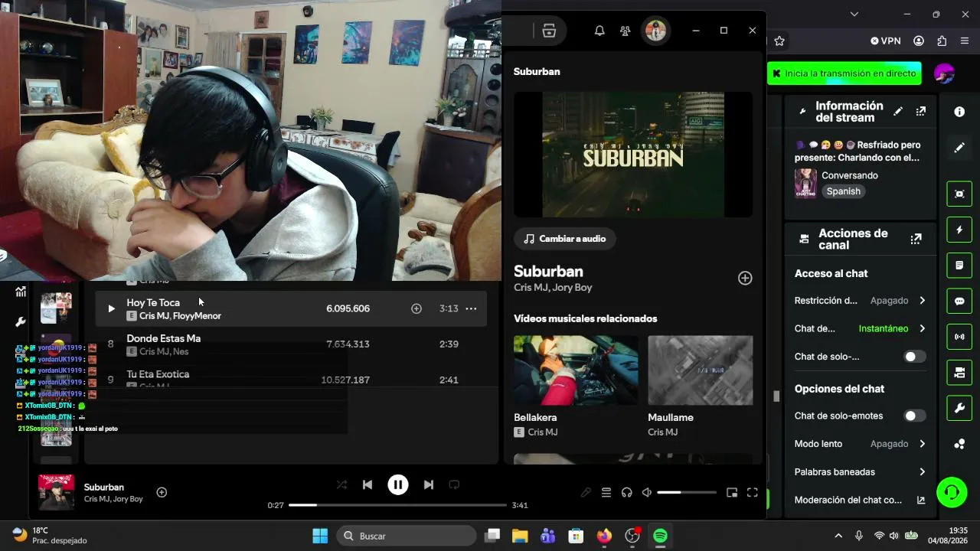
Task: Open the Spotify friend activity icon
Action: tap(626, 31)
